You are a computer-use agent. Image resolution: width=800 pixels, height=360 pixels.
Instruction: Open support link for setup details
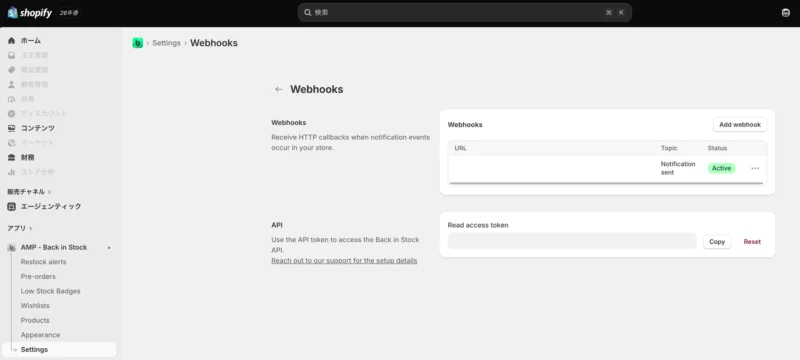coord(344,261)
